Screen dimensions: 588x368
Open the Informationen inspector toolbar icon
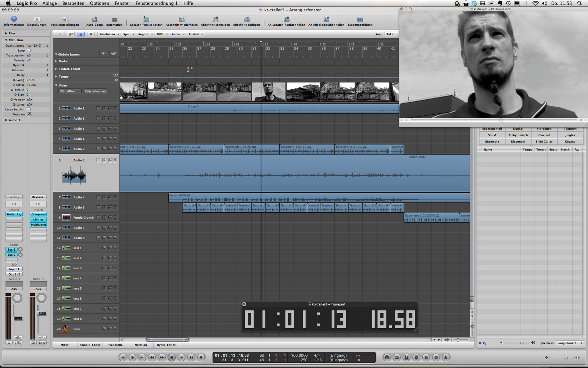tap(14, 19)
